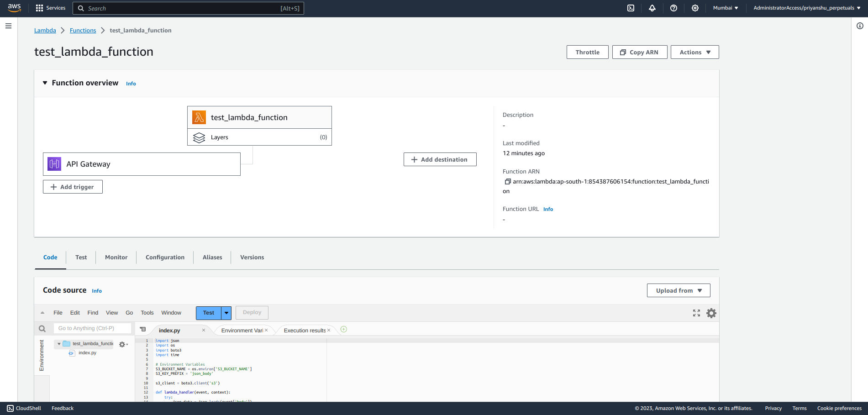Follow the Lambda breadcrumb link
This screenshot has width=868, height=415.
pos(45,30)
